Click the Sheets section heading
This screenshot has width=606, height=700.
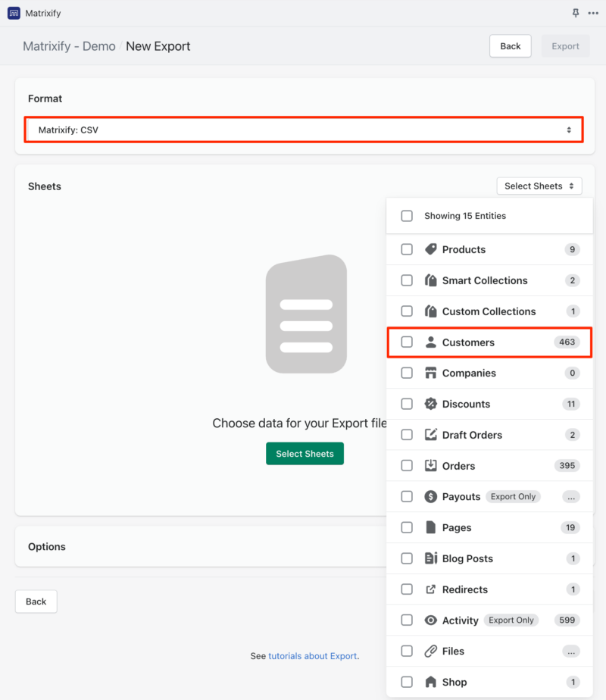[45, 186]
